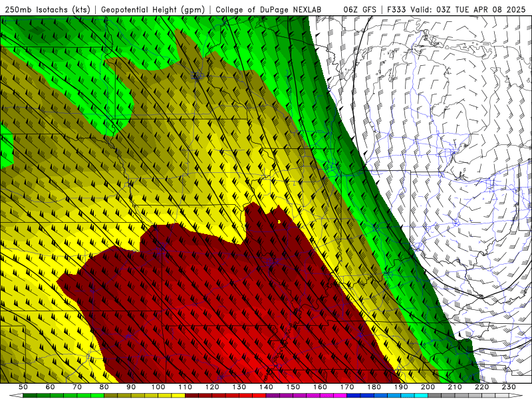This screenshot has width=532, height=399.
Task: Click the darkest green swatch in the color bar
Action: [30, 395]
